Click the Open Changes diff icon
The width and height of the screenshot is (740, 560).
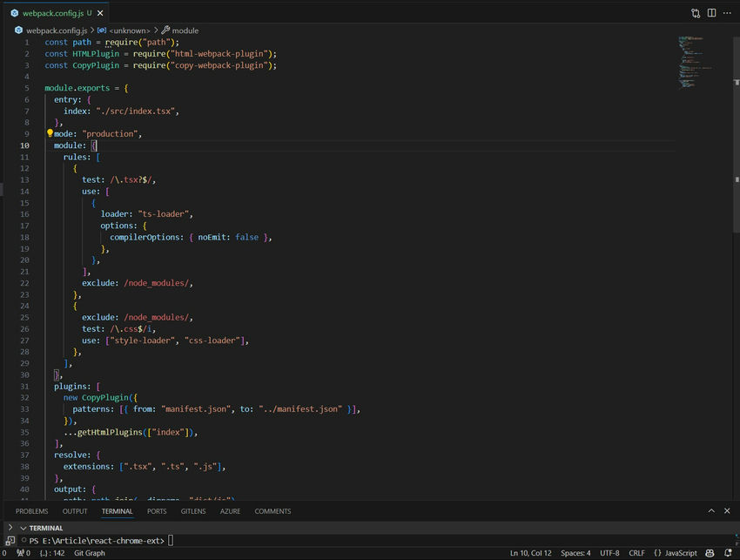pyautogui.click(x=695, y=13)
